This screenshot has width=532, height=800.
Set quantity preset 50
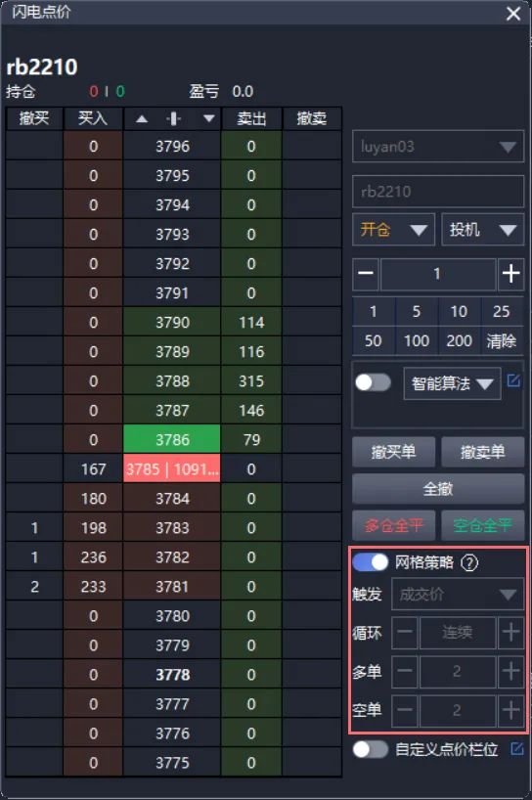[x=374, y=340]
